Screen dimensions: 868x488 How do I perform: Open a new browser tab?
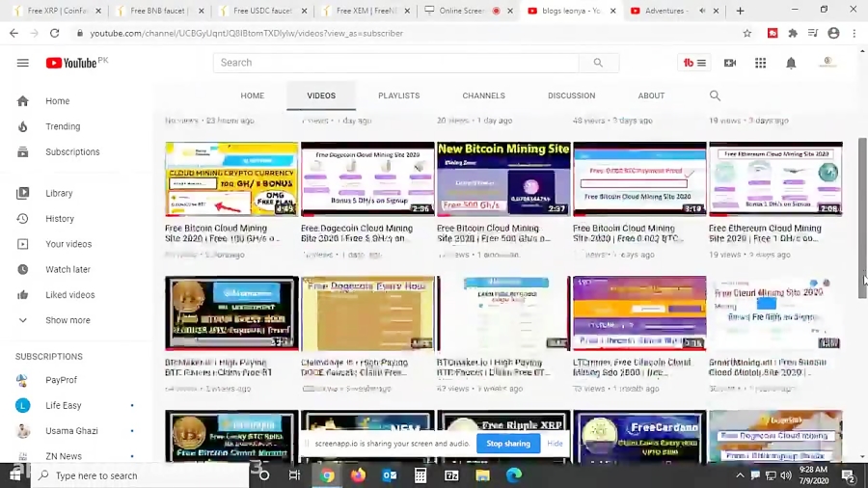740,11
